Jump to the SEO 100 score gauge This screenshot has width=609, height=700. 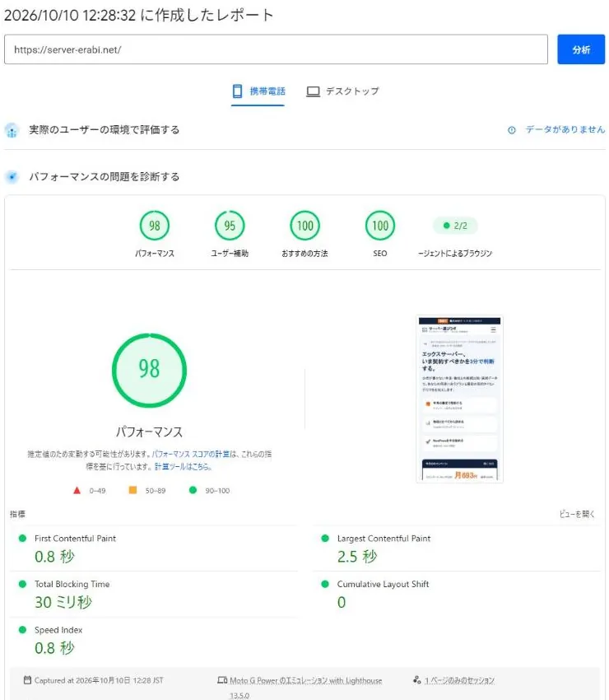coord(379,226)
